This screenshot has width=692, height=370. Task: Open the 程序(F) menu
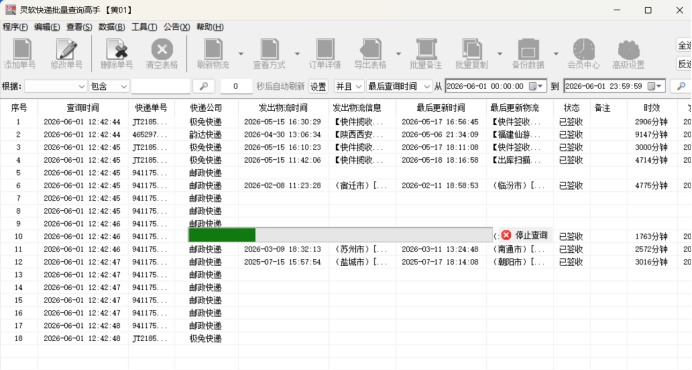point(15,27)
